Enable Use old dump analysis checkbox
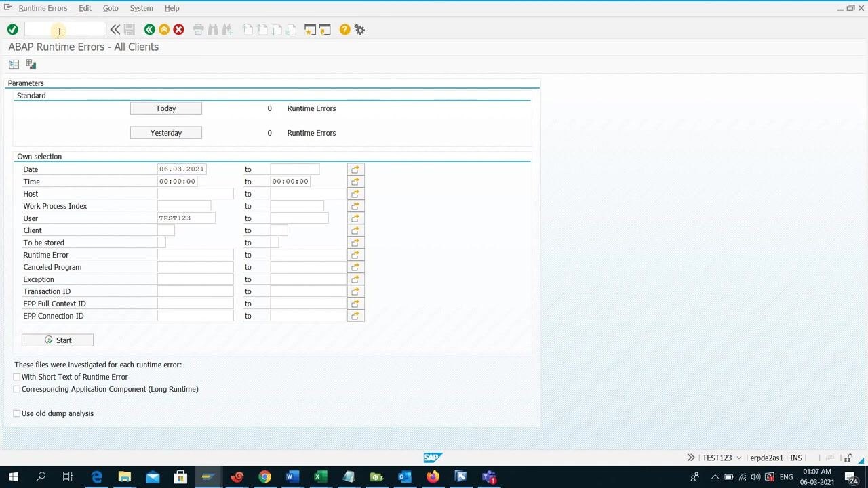The image size is (868, 488). coord(17,413)
